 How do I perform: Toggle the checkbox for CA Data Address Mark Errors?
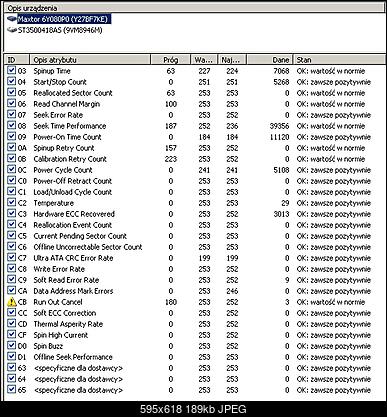coord(12,291)
